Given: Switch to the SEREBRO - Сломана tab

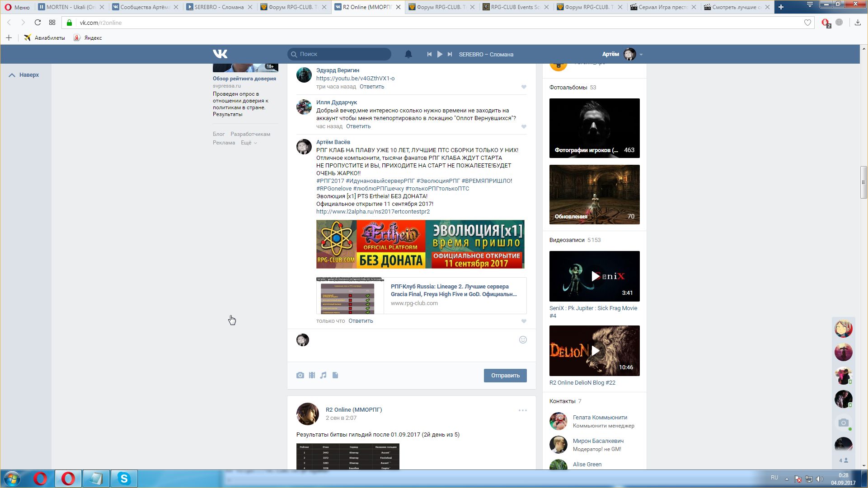Looking at the screenshot, I should coord(219,7).
